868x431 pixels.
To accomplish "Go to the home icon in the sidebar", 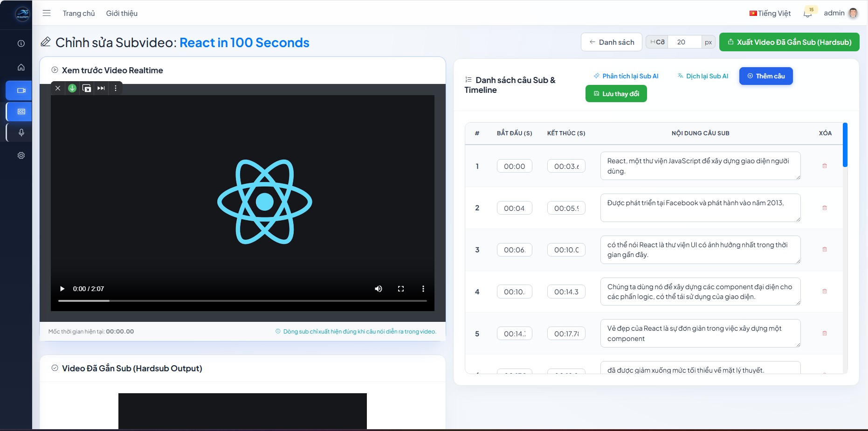I will [21, 67].
